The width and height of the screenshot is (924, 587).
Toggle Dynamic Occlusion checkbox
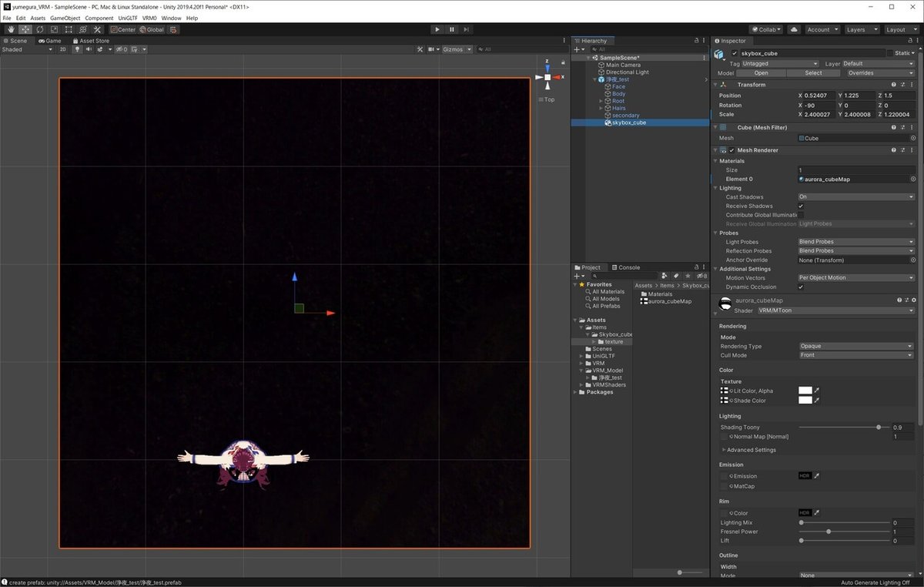(801, 287)
